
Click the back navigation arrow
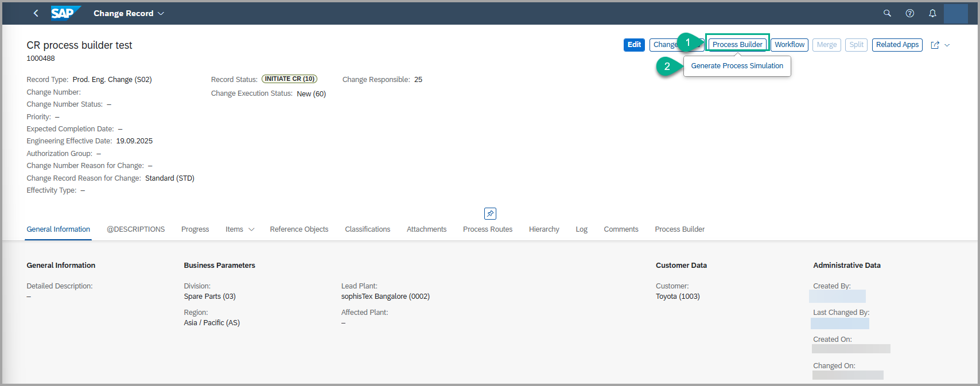(x=36, y=13)
